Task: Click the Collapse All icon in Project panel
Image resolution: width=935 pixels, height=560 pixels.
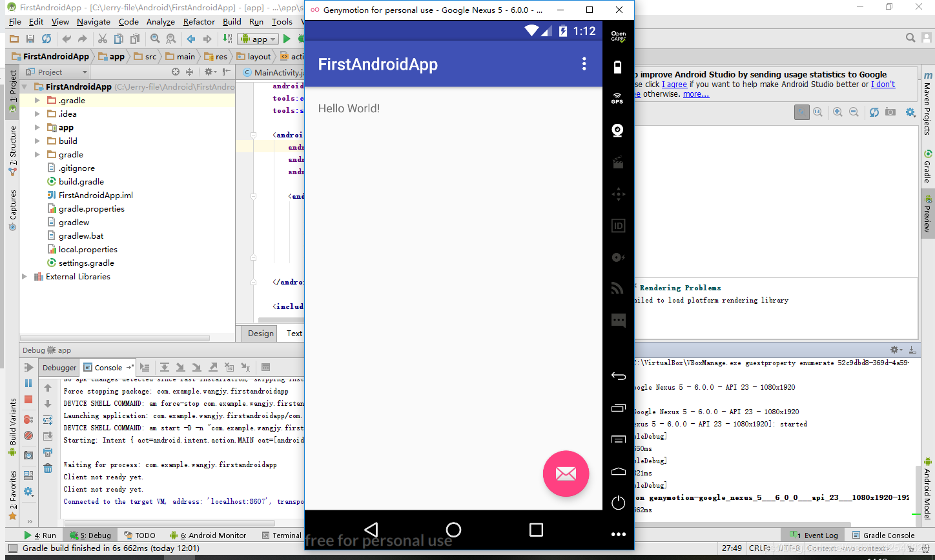Action: [x=190, y=72]
